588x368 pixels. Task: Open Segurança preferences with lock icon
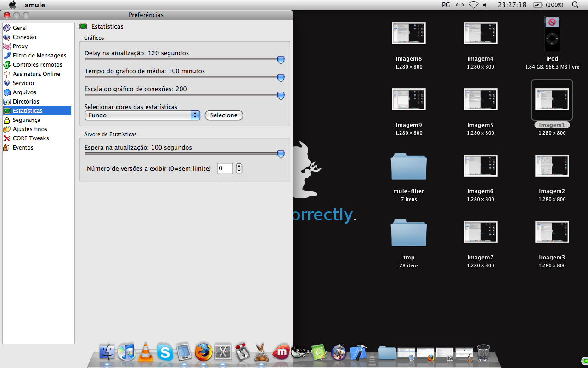26,120
